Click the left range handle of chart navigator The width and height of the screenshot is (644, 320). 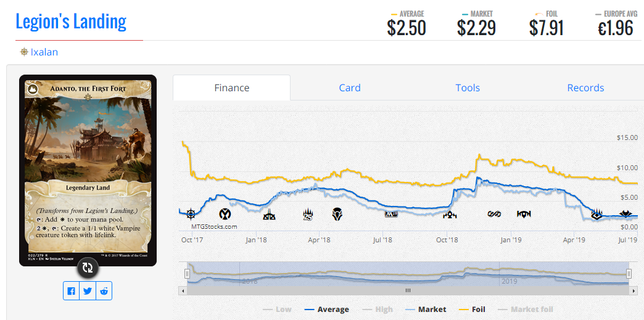[x=187, y=274]
